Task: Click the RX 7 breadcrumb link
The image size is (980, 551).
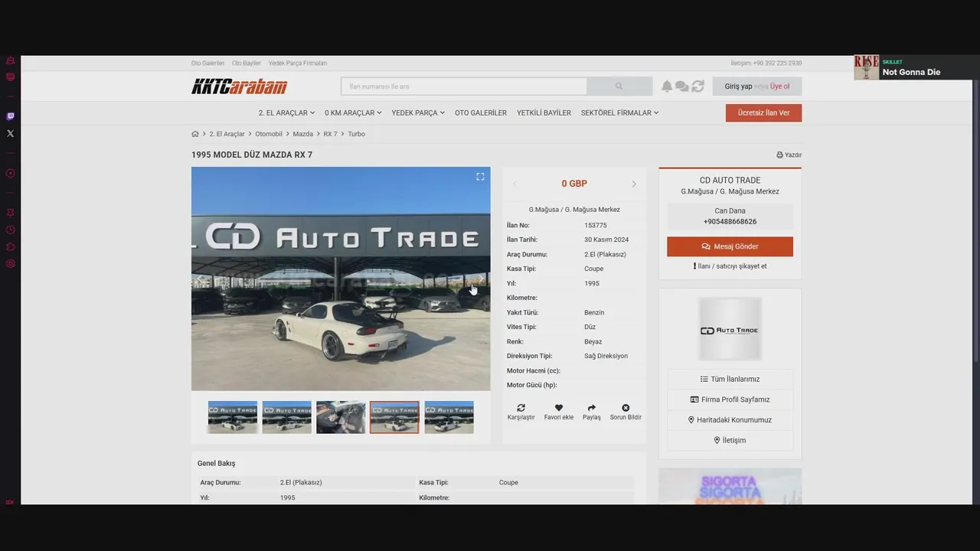Action: click(330, 134)
